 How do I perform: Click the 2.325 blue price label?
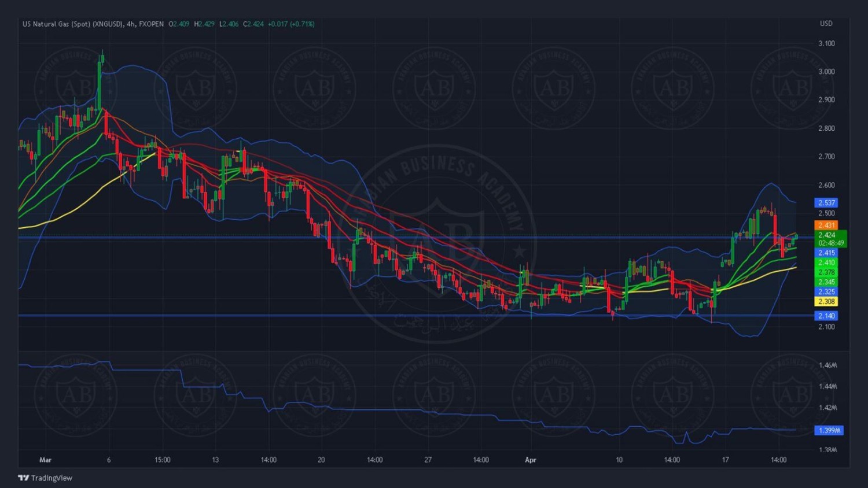pyautogui.click(x=826, y=291)
